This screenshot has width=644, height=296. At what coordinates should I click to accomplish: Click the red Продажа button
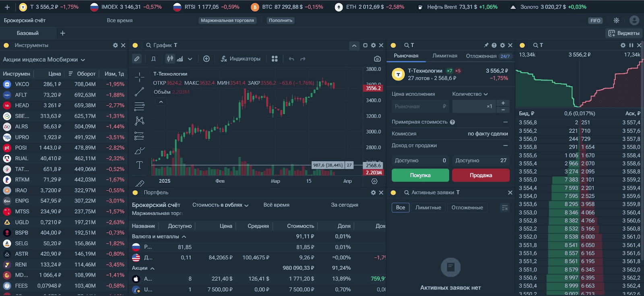tap(481, 175)
